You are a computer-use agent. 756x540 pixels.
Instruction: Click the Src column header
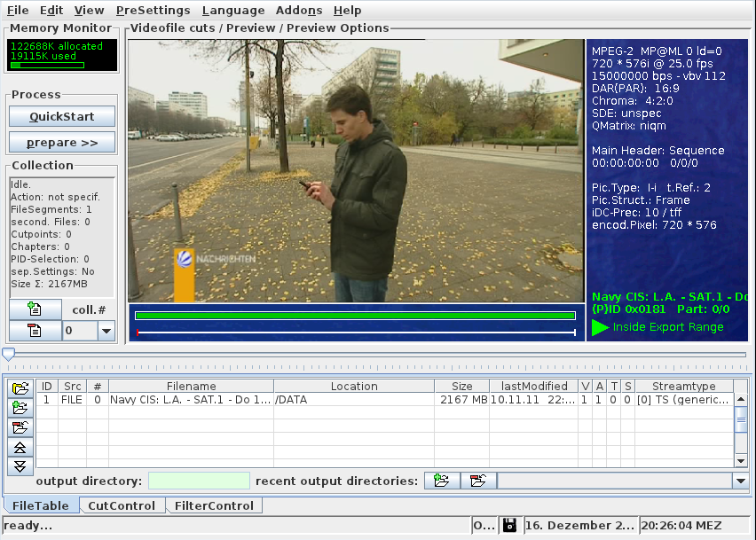click(73, 387)
